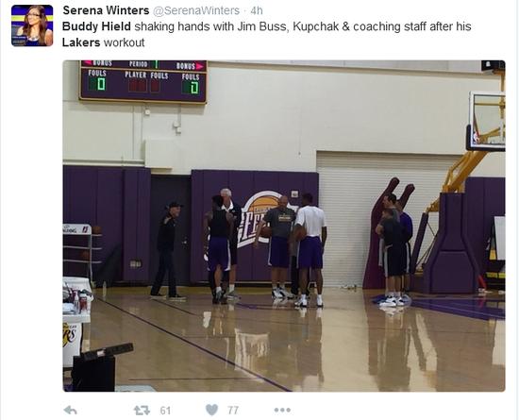Screen dimensions: 519x420
Task: Open the Lakers workout photo
Action: (284, 226)
